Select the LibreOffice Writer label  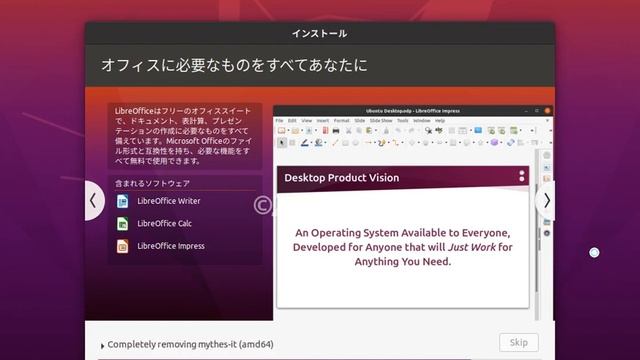click(169, 201)
